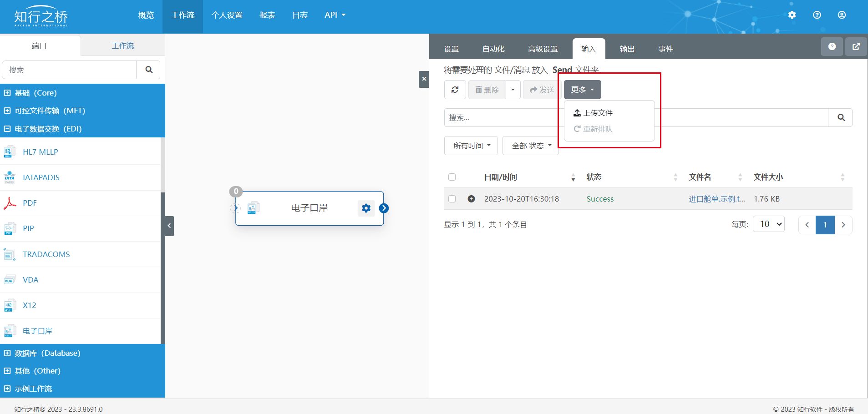The height and width of the screenshot is (414, 868).
Task: Open the 全部 状态 status filter dropdown
Action: coord(531,146)
